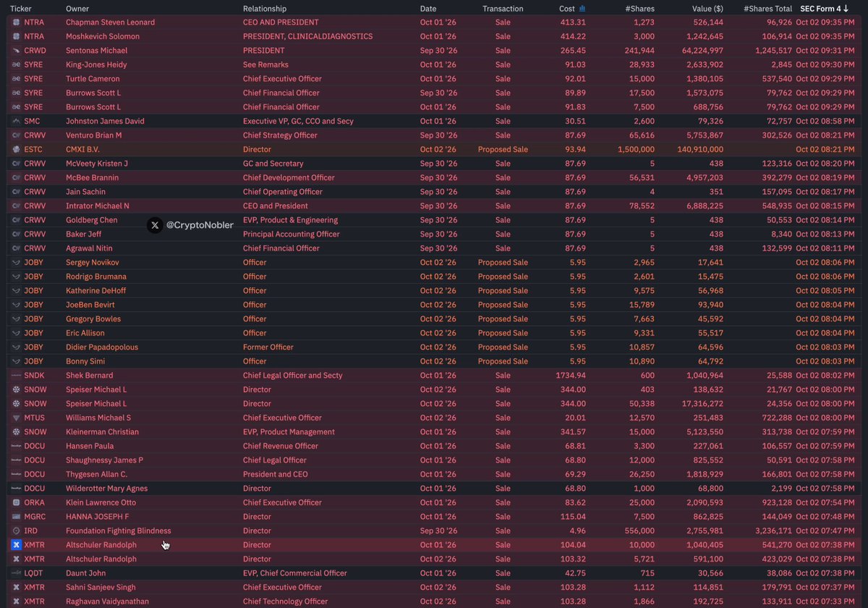Click DOCU logo in Hansen Paula row
This screenshot has width=868, height=608.
pyautogui.click(x=16, y=446)
